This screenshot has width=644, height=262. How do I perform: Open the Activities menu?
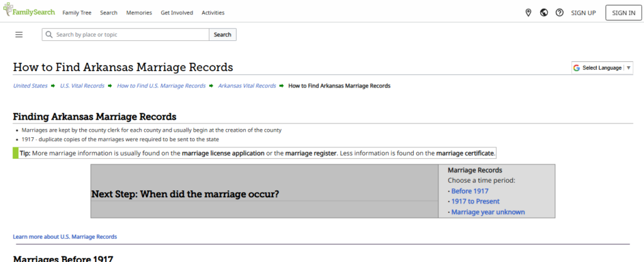(213, 13)
